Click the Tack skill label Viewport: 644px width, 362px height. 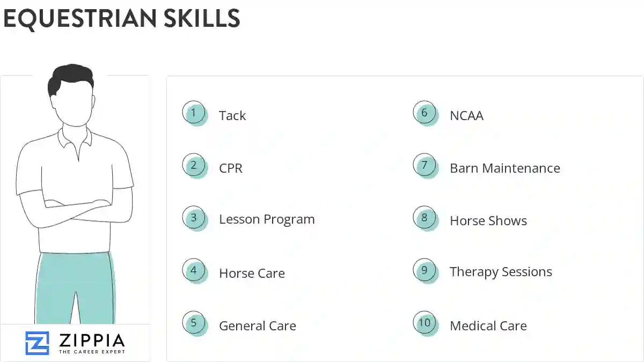pyautogui.click(x=232, y=116)
